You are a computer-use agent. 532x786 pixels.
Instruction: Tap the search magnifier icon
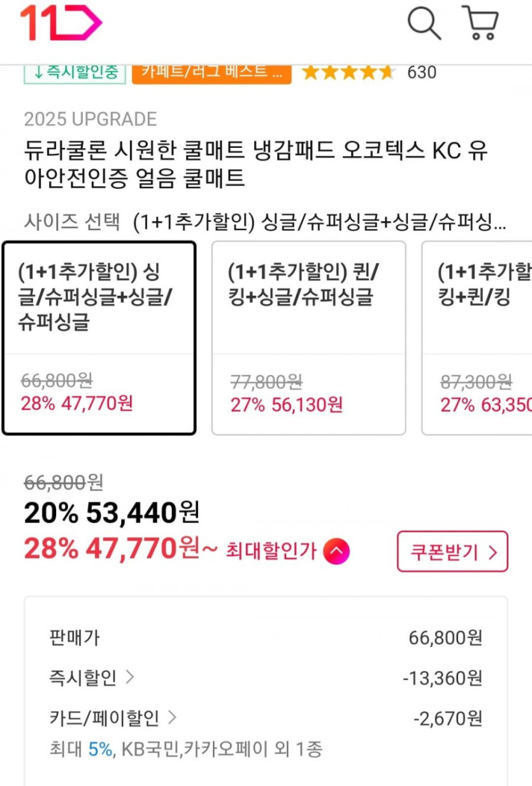[x=424, y=23]
